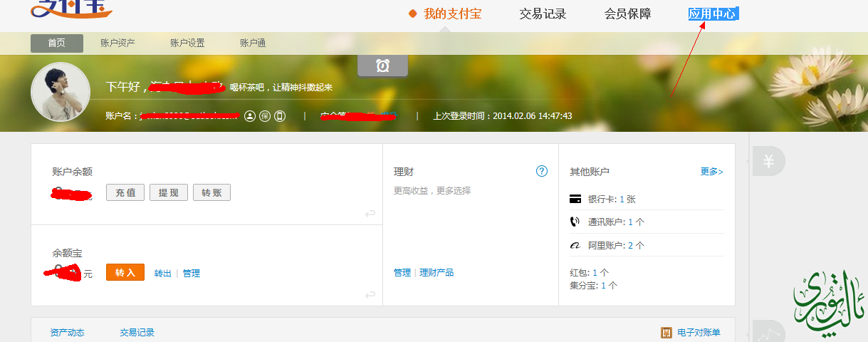Flip the 账户余额 card arrow
The image size is (868, 342).
(370, 214)
